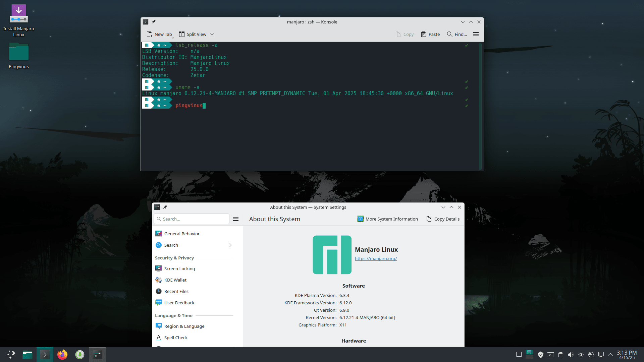The image size is (644, 362).
Task: Click the Copy button in Konsole toolbar
Action: click(405, 34)
